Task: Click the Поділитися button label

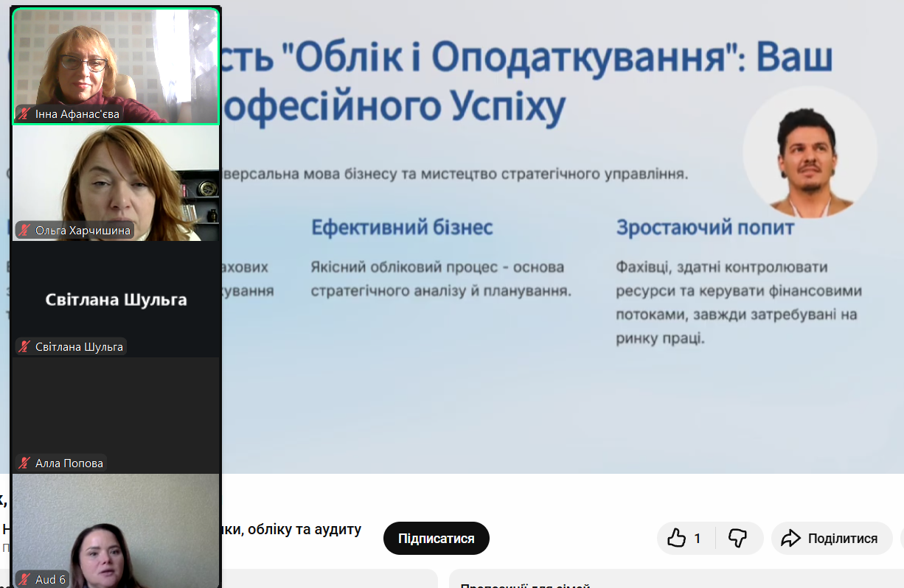Action: (x=842, y=539)
